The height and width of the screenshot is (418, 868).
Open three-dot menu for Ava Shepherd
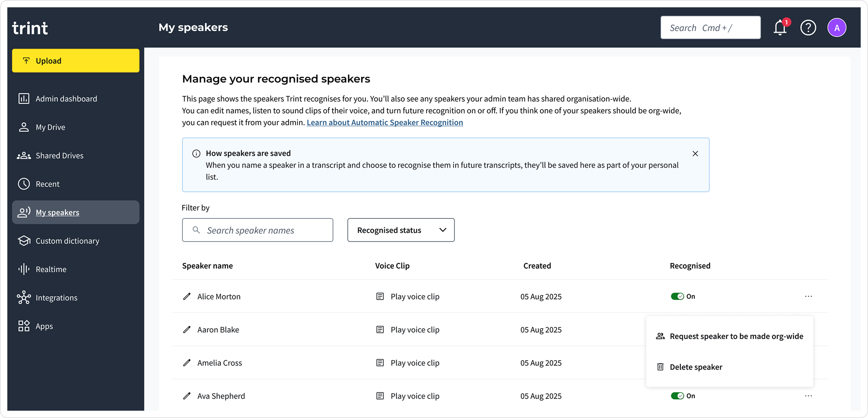click(808, 396)
